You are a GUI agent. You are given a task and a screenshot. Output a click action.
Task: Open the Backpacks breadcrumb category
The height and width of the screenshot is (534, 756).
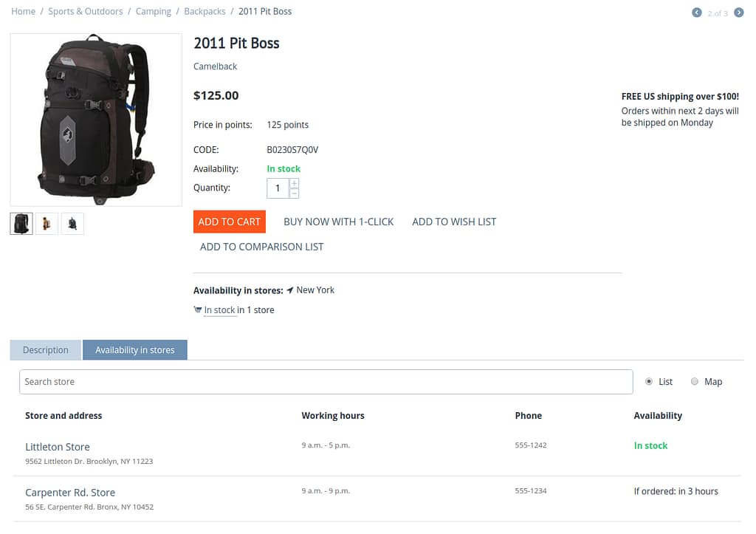click(205, 11)
